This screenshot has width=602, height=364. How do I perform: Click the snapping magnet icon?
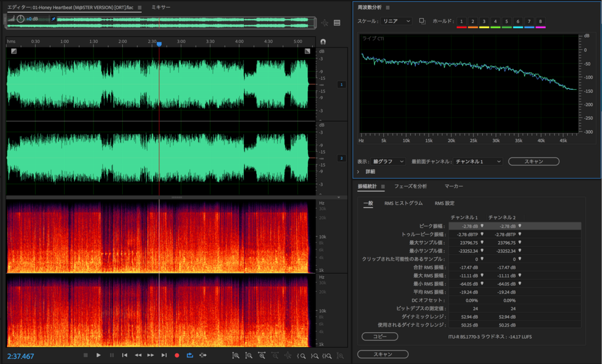point(323,42)
